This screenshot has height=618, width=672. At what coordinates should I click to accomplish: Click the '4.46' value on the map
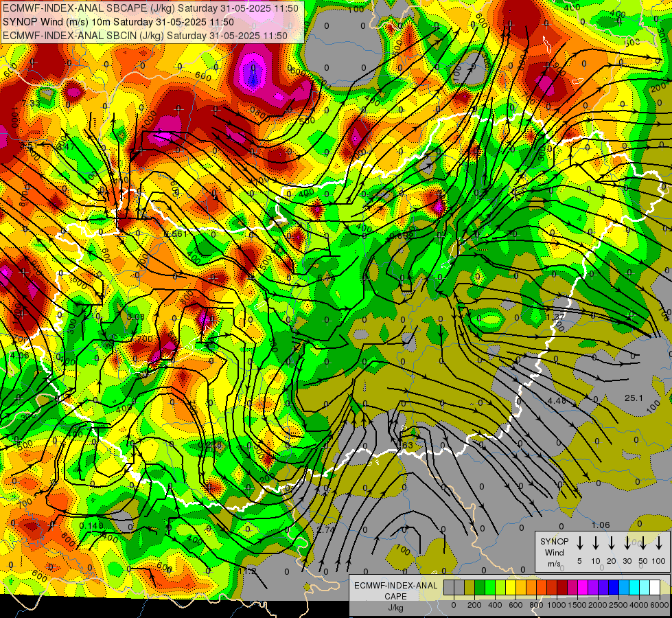[x=557, y=400]
